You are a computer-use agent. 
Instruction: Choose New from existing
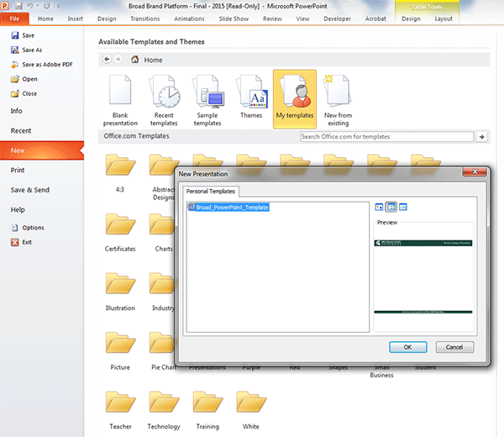(x=338, y=100)
